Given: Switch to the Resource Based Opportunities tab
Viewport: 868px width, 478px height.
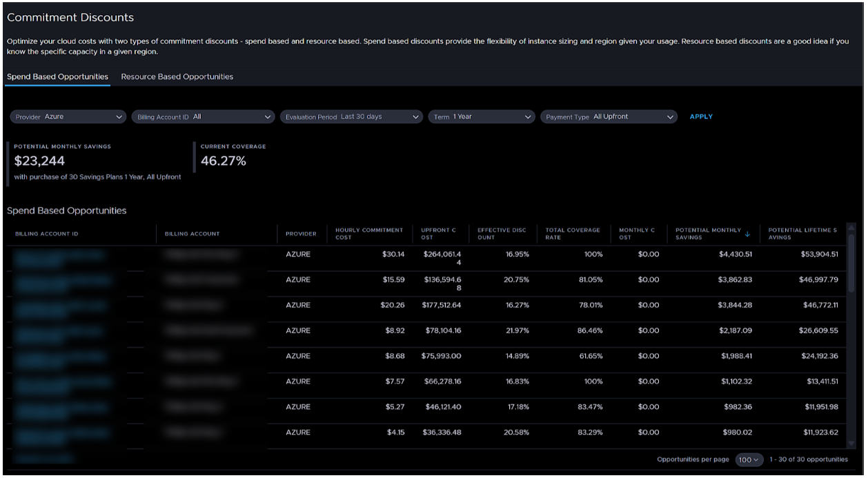Looking at the screenshot, I should click(x=177, y=77).
